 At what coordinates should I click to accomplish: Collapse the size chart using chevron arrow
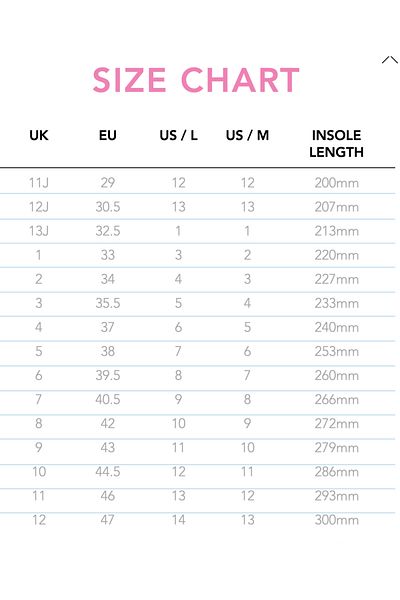[390, 60]
